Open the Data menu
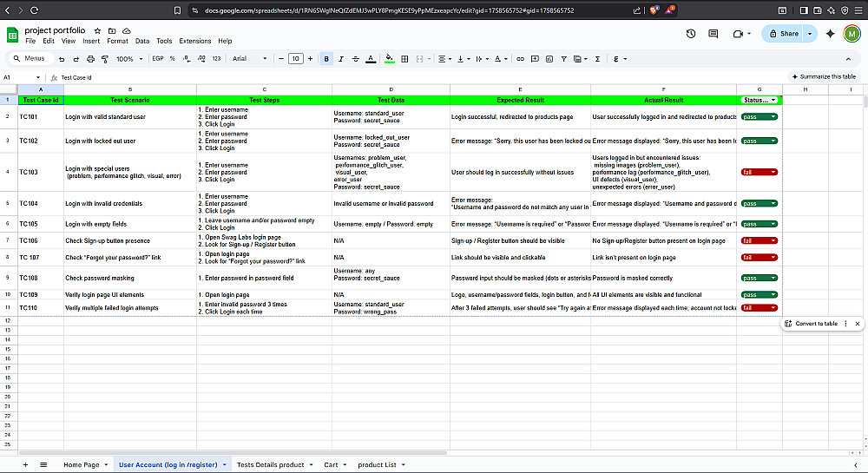The height and width of the screenshot is (473, 868). (142, 41)
